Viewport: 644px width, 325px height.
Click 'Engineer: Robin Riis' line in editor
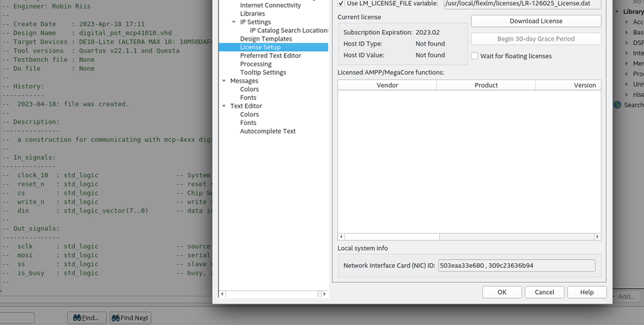46,6
